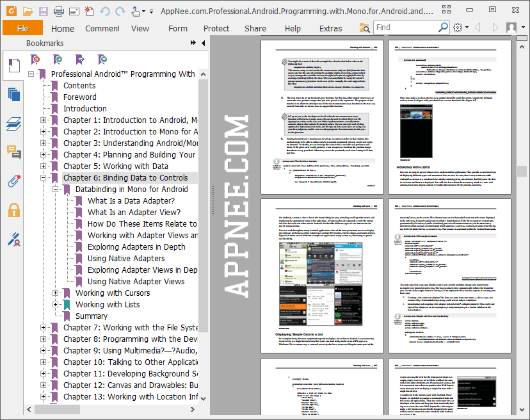Select the Foreword bookmark
The width and height of the screenshot is (530, 420).
pyautogui.click(x=80, y=97)
